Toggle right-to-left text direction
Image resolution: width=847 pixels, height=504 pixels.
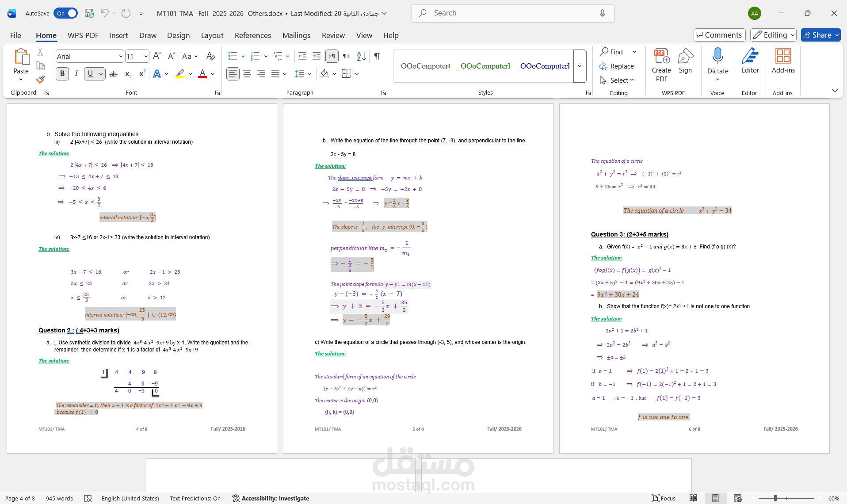click(x=346, y=56)
